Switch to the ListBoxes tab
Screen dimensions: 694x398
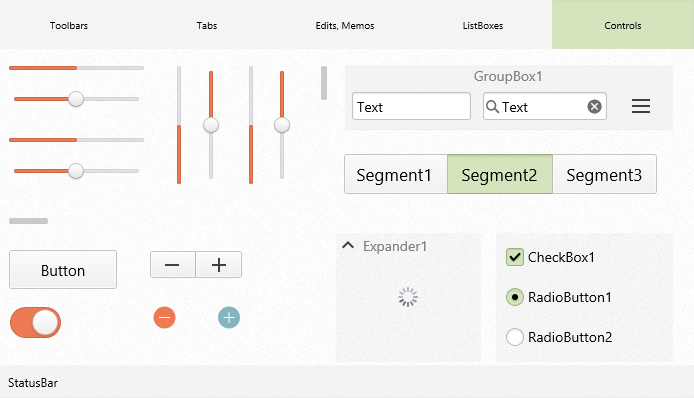(x=483, y=25)
